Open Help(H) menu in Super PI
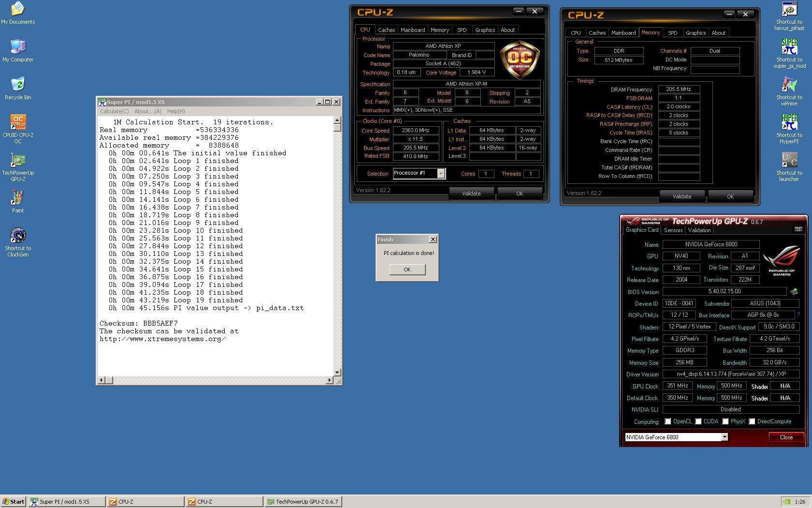812x508 pixels. [176, 111]
